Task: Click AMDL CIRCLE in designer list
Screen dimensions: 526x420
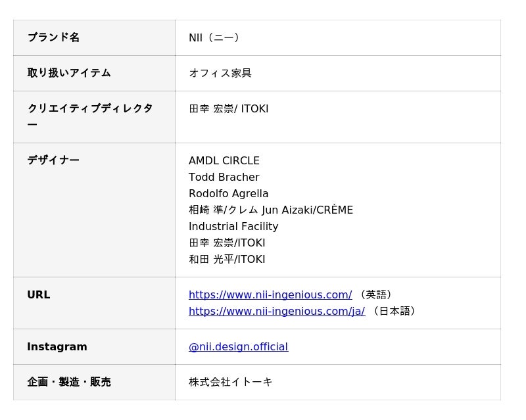Action: coord(224,160)
